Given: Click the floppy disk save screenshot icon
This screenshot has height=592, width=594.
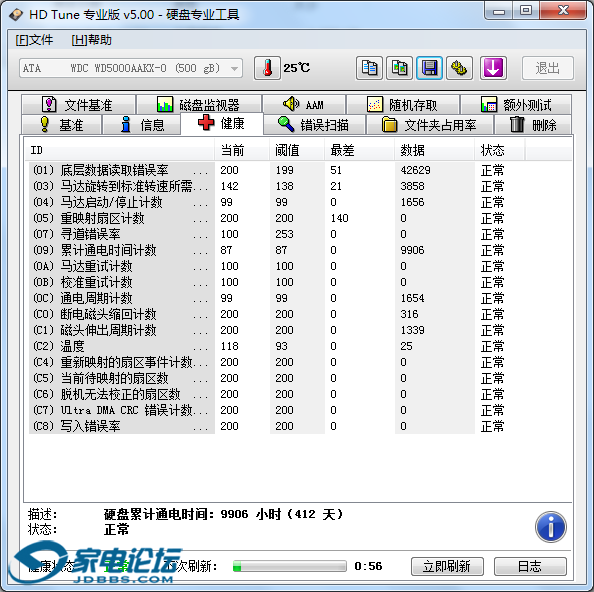Looking at the screenshot, I should click(x=429, y=68).
